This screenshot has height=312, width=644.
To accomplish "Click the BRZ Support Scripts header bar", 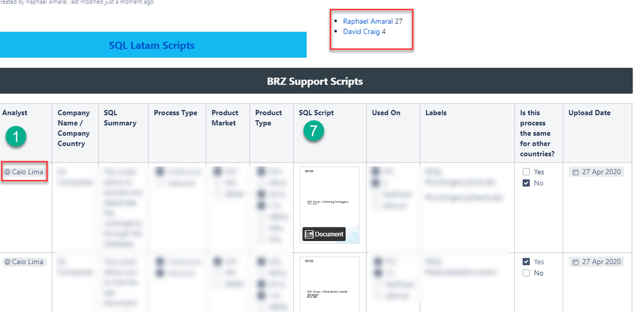I will (316, 81).
